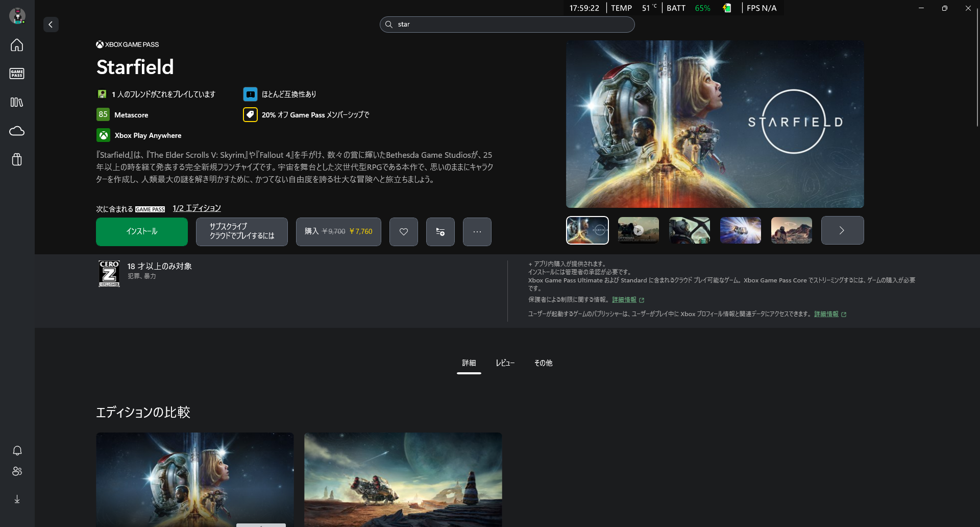Click the 次に含まれる GAME PASS label
This screenshot has height=527, width=980.
tap(131, 209)
